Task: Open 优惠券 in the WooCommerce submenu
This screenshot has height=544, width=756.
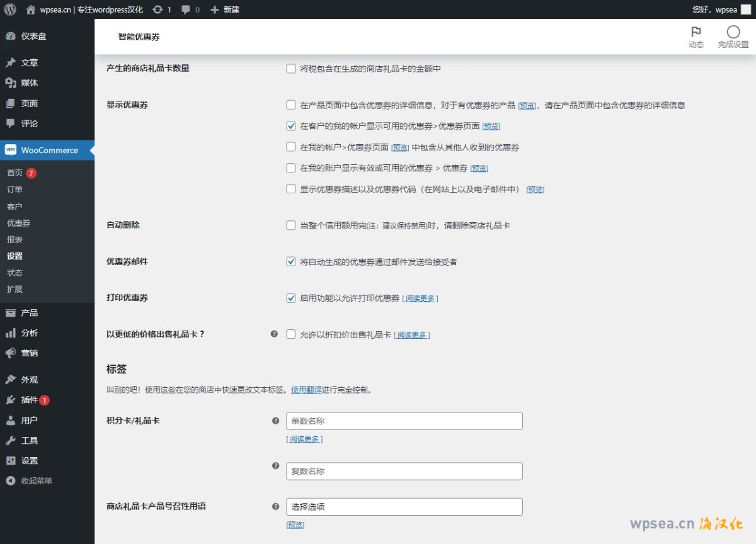Action: pos(18,223)
